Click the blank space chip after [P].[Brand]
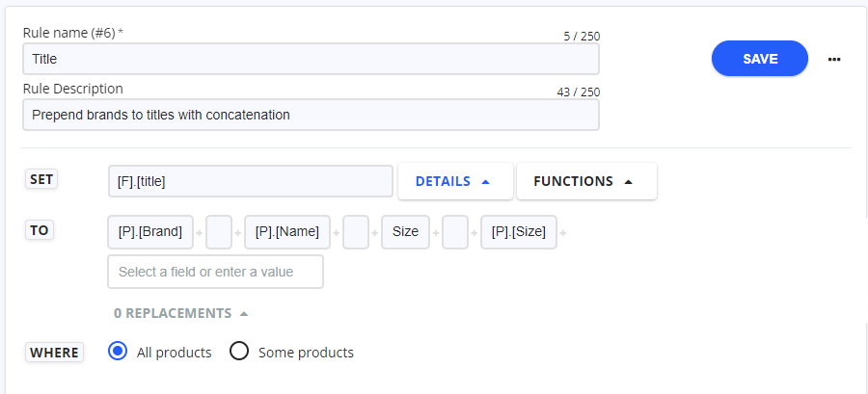Screen dimensions: 868x394 point(219,232)
